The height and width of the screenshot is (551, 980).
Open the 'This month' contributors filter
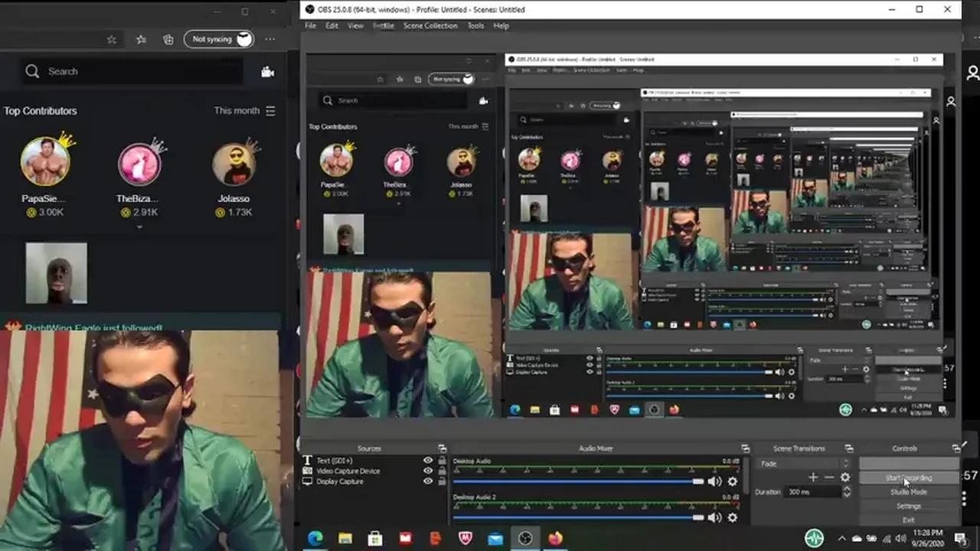tap(236, 110)
